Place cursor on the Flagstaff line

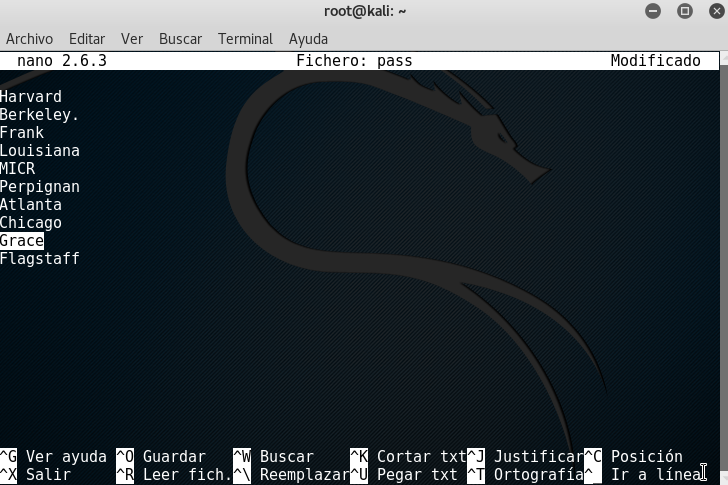click(40, 259)
